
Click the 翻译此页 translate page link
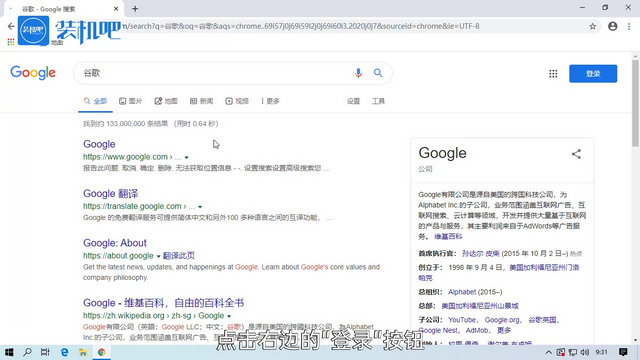coord(179,256)
